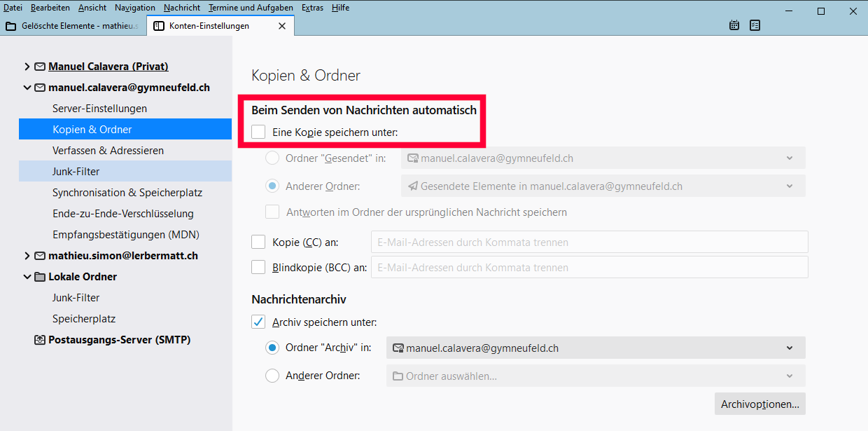The height and width of the screenshot is (431, 868).
Task: Select 'Anderer Ordner' radio under Nachrichtenarchiv
Action: [272, 376]
